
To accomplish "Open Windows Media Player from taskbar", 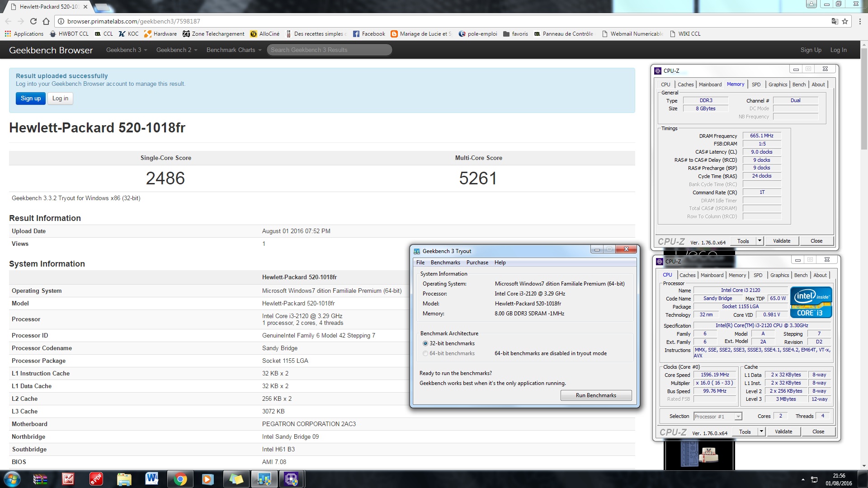I will 208,479.
